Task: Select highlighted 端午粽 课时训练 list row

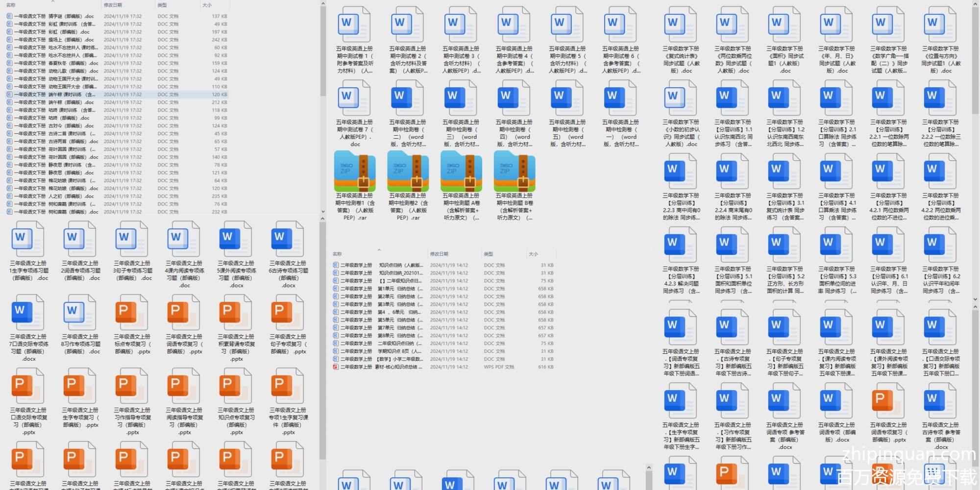Action: pyautogui.click(x=54, y=95)
